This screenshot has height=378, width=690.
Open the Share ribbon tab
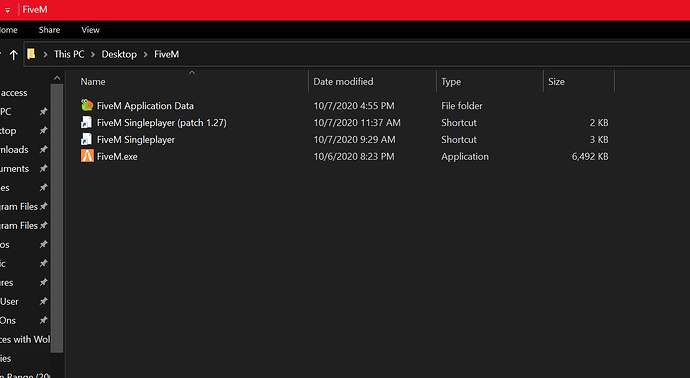[x=49, y=30]
